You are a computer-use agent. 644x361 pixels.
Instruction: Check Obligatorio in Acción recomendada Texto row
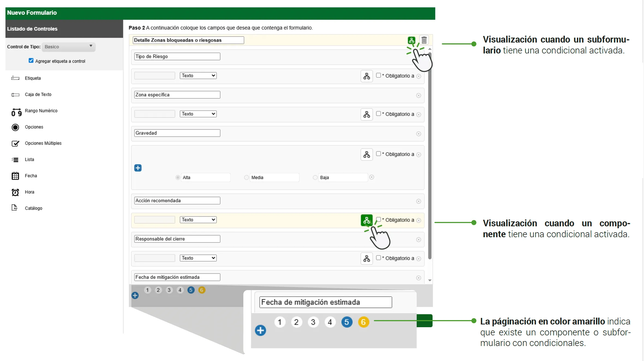pos(378,219)
